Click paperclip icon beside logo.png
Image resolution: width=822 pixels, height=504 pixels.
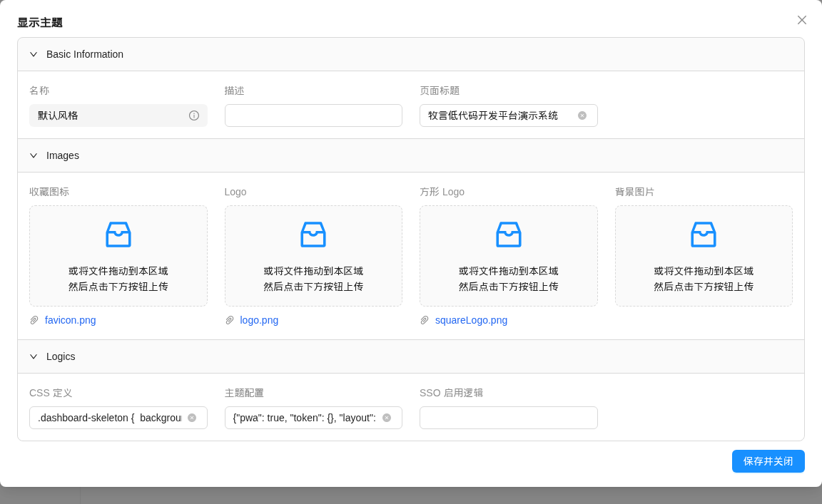pyautogui.click(x=230, y=320)
